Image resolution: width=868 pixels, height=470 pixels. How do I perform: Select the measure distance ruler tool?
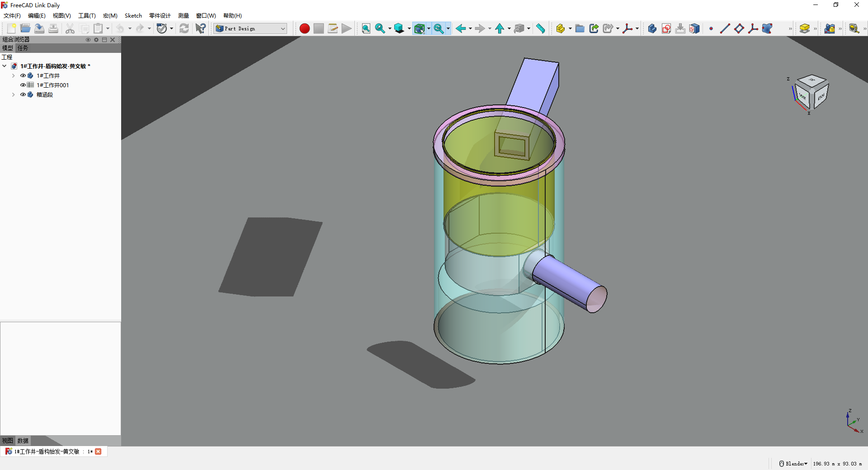[x=541, y=28]
